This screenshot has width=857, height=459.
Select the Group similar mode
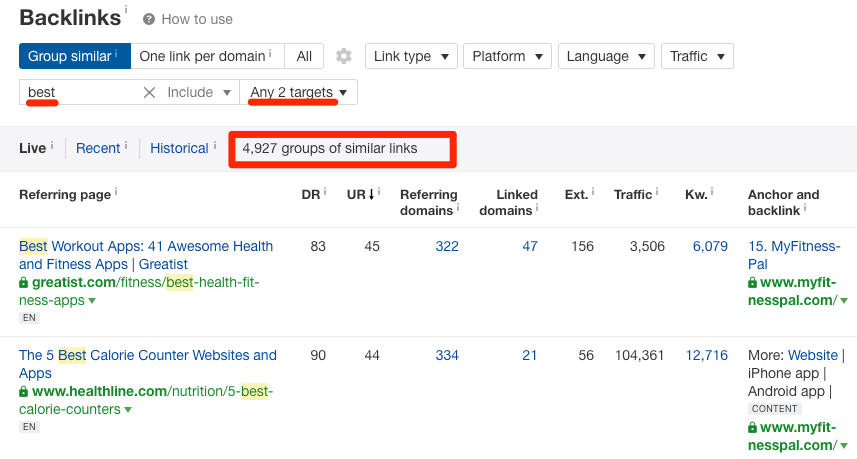click(x=75, y=56)
